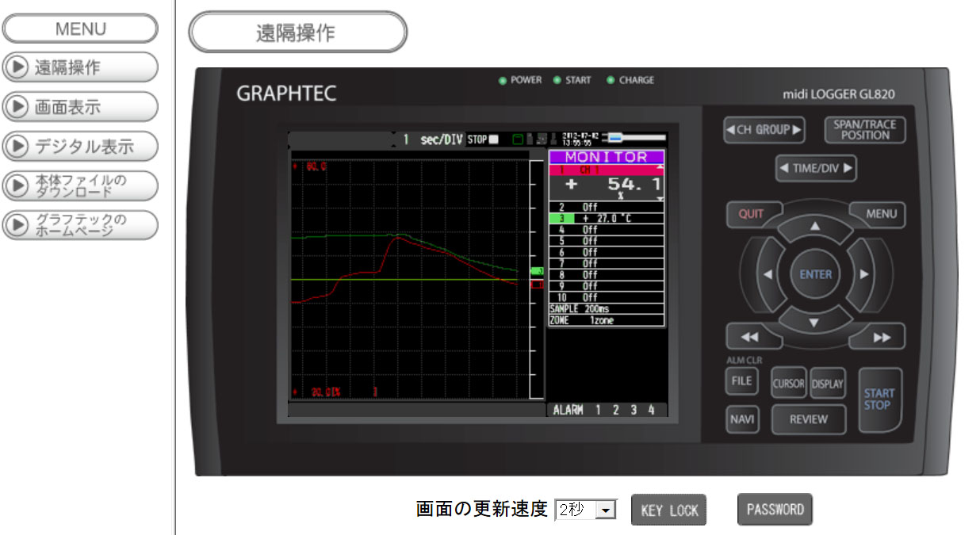Click the DISPLAY key
This screenshot has height=535, width=980.
(828, 384)
